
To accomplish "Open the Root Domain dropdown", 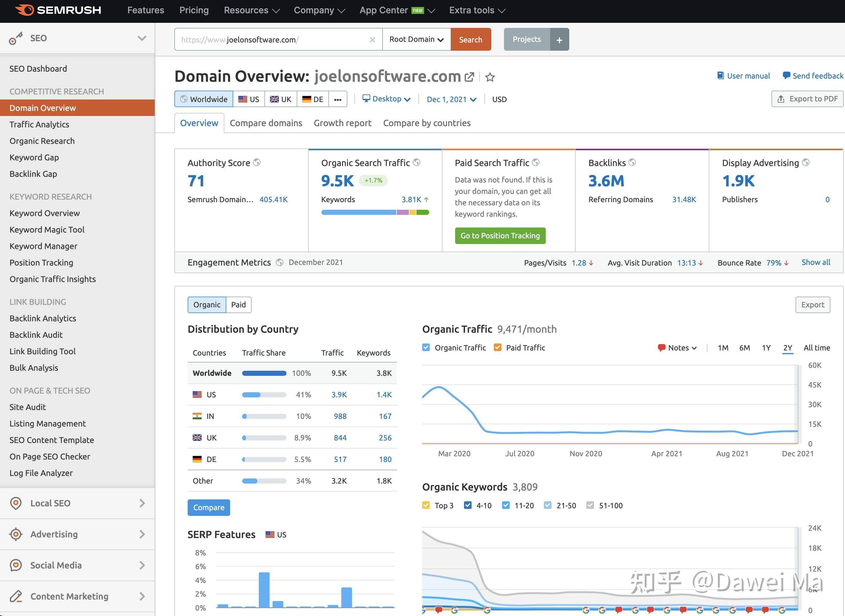I will pos(416,40).
